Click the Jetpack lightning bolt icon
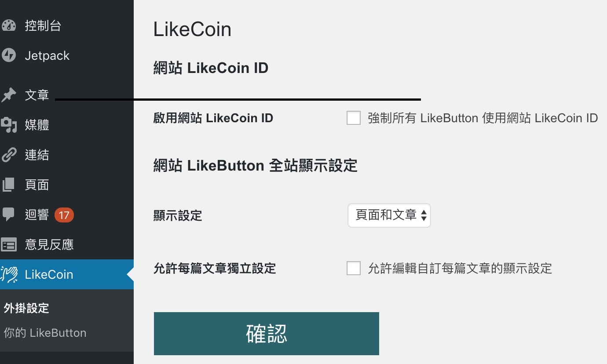This screenshot has height=364, width=607. click(x=9, y=56)
